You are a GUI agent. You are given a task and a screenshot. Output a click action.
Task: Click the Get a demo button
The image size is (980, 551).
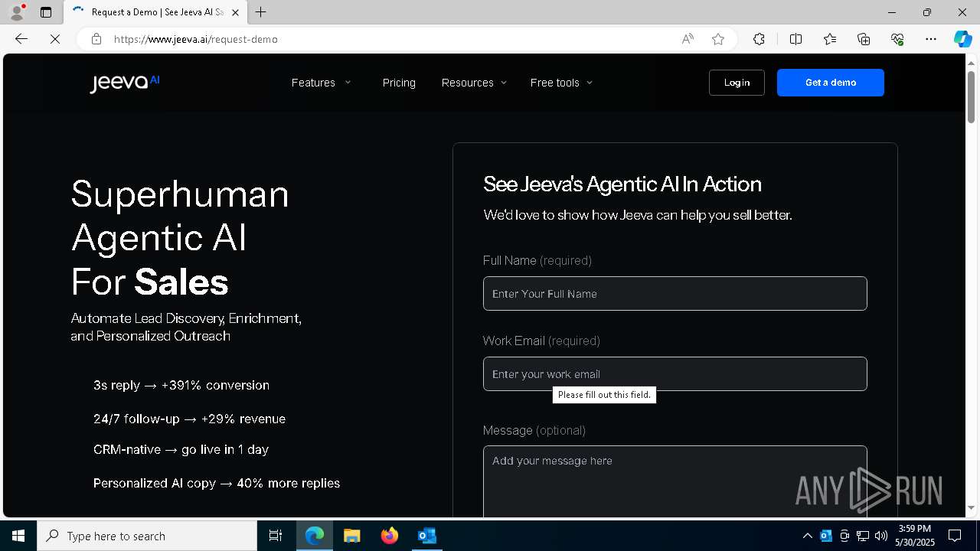click(x=831, y=83)
